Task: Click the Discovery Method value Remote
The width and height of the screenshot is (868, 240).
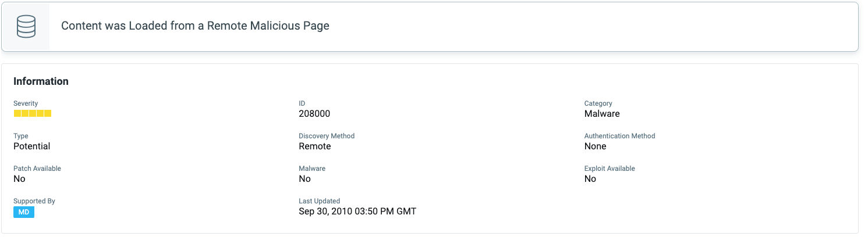Action: (x=315, y=146)
